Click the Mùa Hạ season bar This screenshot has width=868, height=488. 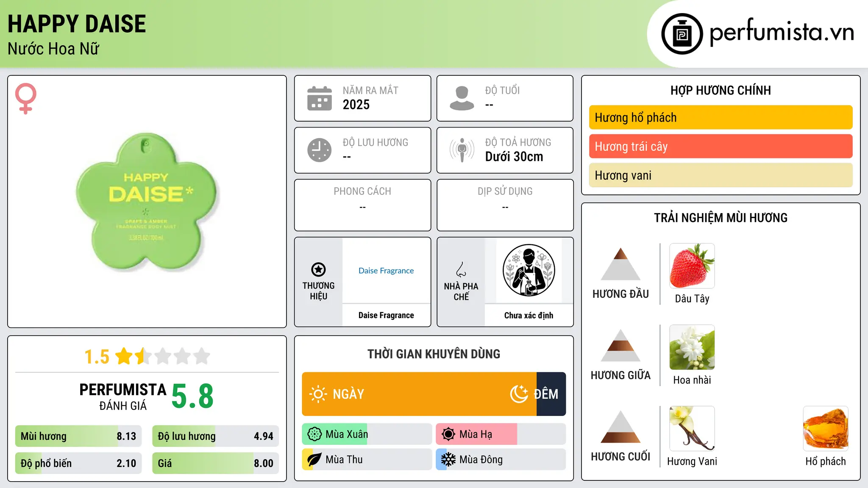(x=501, y=434)
